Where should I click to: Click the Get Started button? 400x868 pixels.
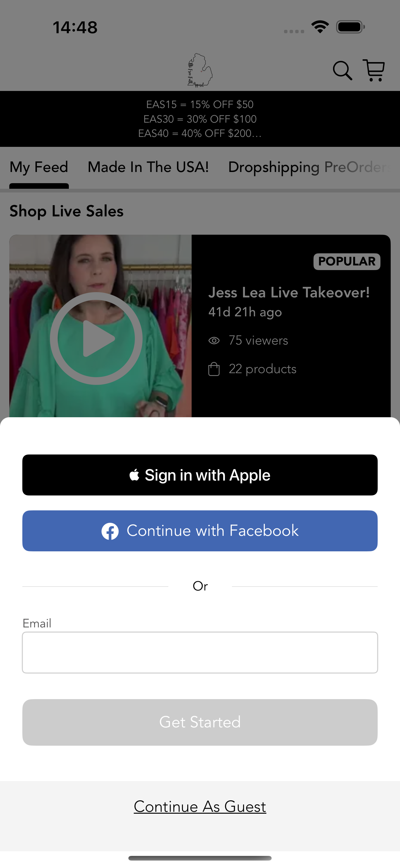(200, 722)
